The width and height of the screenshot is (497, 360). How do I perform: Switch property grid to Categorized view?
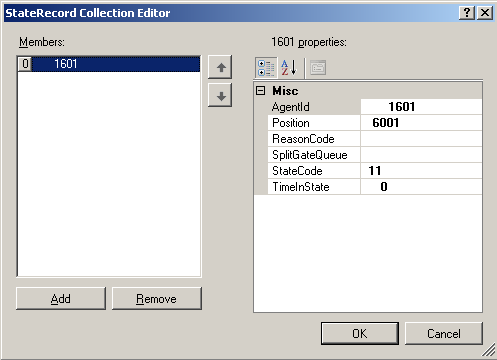click(266, 68)
